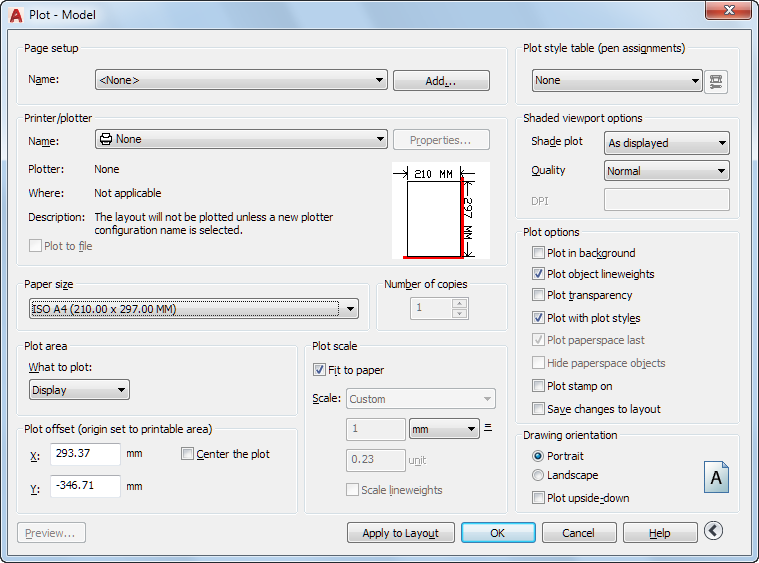
Task: Toggle Fit to paper checkbox
Action: coord(320,370)
